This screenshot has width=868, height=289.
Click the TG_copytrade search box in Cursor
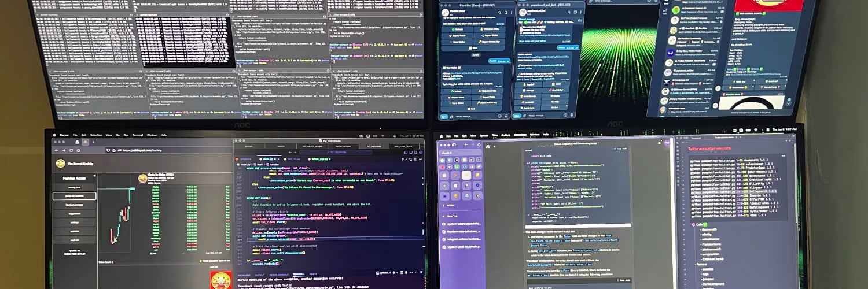point(336,152)
